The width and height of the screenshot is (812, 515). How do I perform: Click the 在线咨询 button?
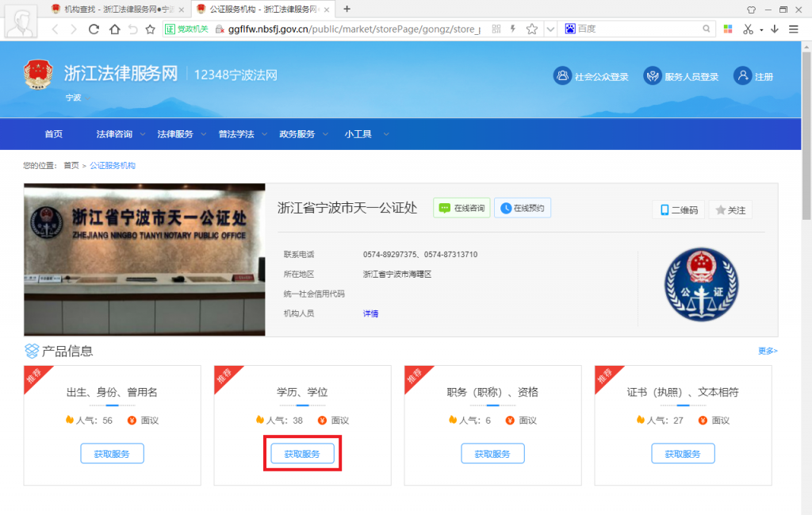(462, 208)
